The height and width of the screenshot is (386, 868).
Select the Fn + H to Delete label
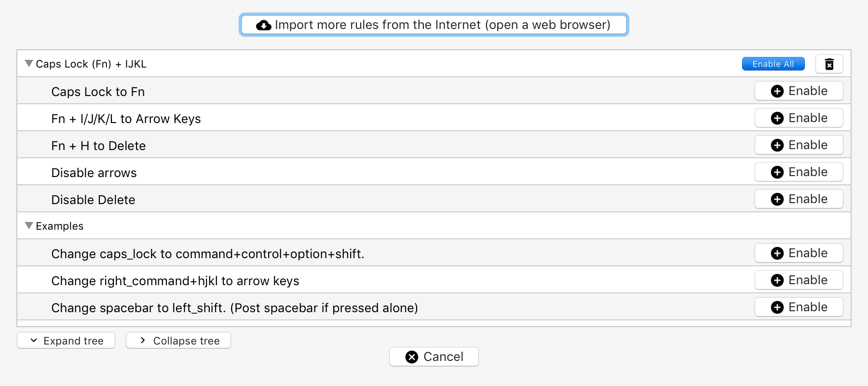coord(98,146)
